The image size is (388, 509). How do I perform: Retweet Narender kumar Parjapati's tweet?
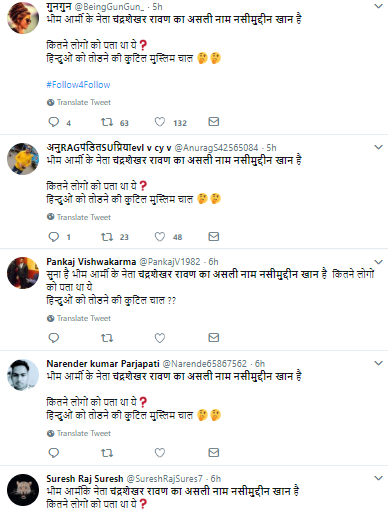[107, 453]
